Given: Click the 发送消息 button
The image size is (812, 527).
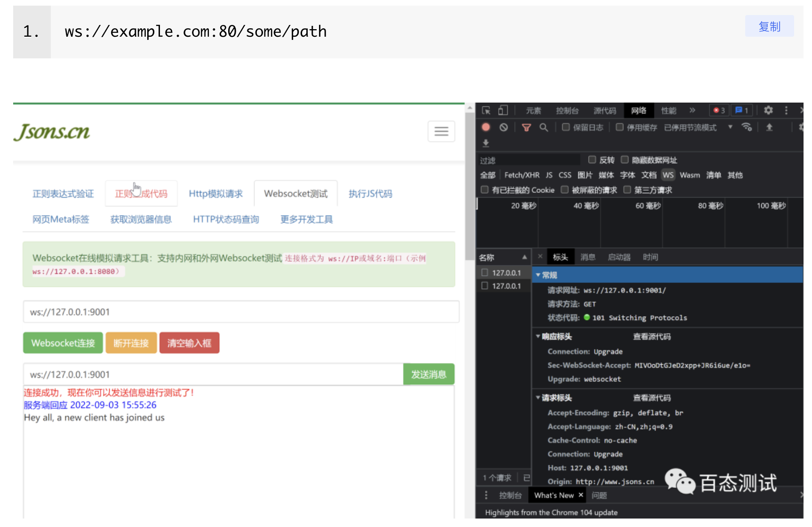Looking at the screenshot, I should pyautogui.click(x=429, y=375).
